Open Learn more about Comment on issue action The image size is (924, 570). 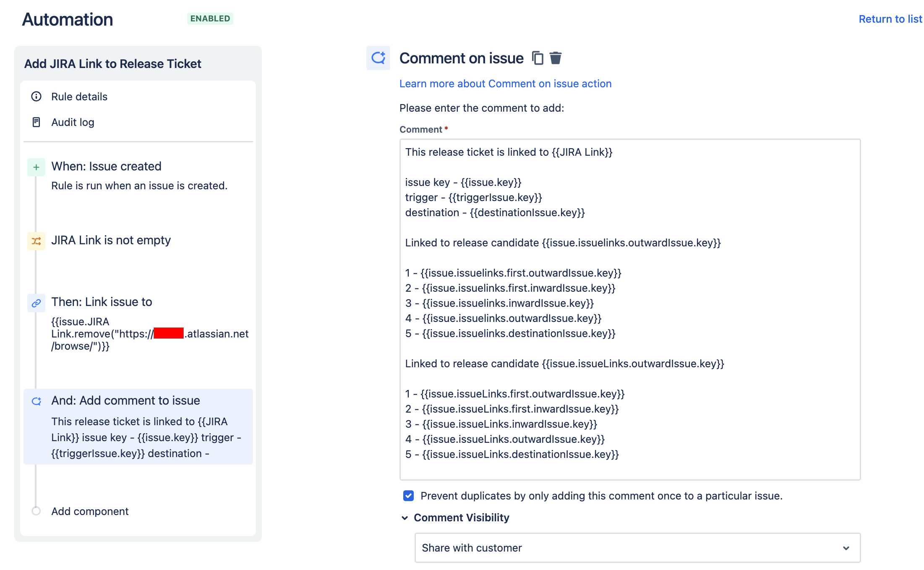(x=505, y=84)
